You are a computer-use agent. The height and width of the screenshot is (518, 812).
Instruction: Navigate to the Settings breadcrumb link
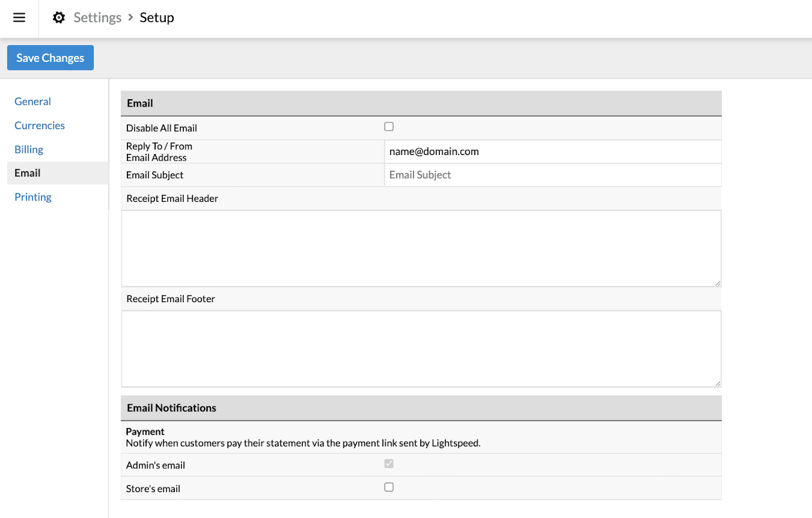click(x=97, y=17)
